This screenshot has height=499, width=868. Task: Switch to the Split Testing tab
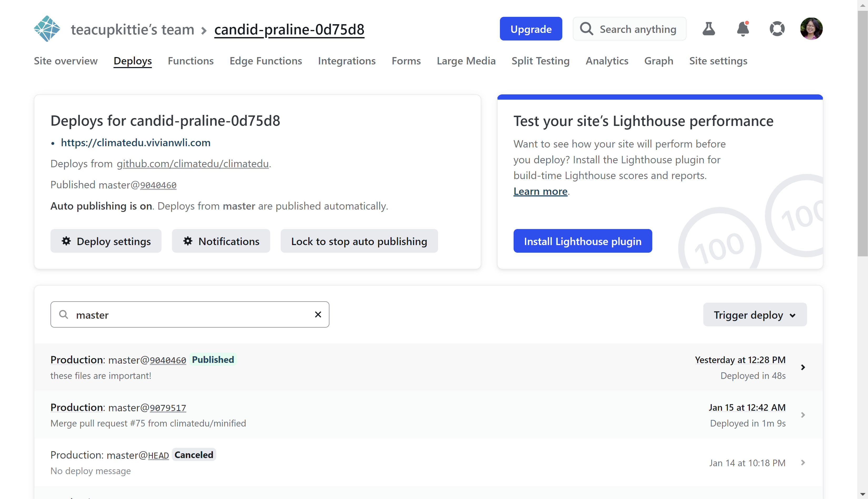coord(540,61)
